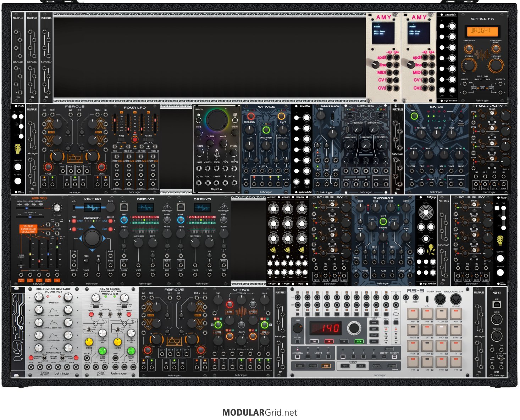Open the MODULARGrid.net logo link
Viewport: 520px width, 420px height.
pyautogui.click(x=260, y=413)
